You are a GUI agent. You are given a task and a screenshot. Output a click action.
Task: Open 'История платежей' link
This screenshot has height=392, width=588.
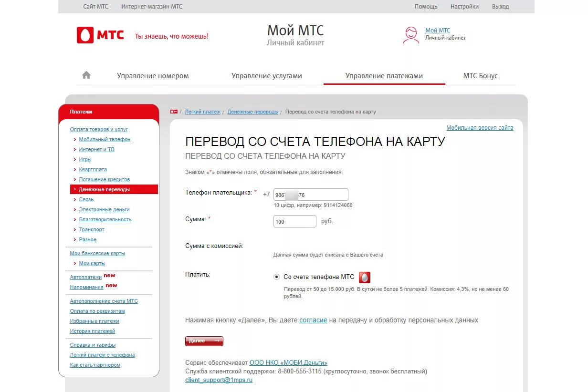[92, 331]
